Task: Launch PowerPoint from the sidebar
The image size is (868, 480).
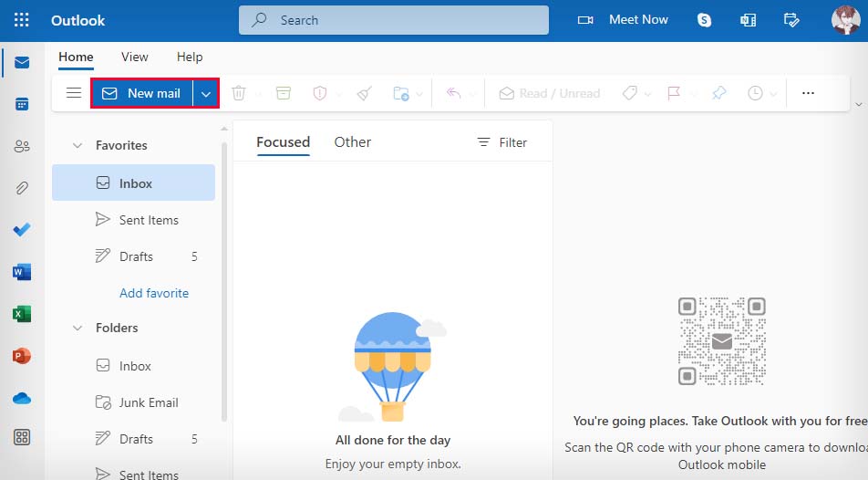Action: [22, 355]
